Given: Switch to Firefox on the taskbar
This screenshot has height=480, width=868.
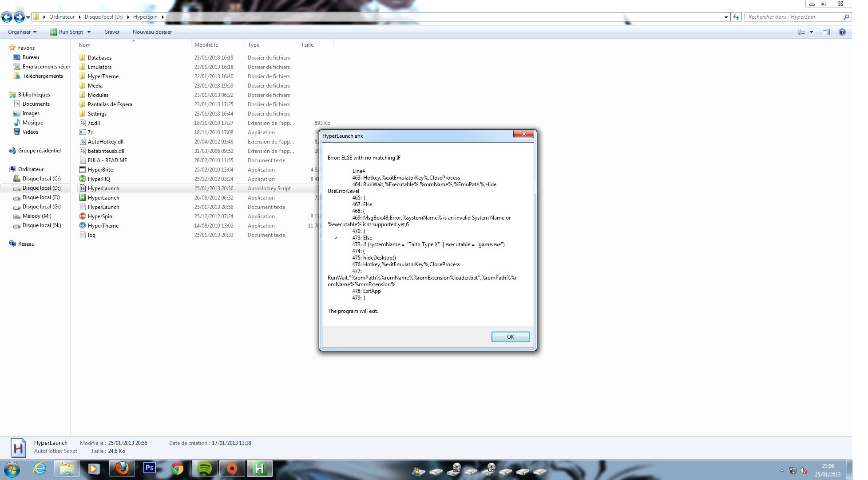Looking at the screenshot, I should click(122, 468).
